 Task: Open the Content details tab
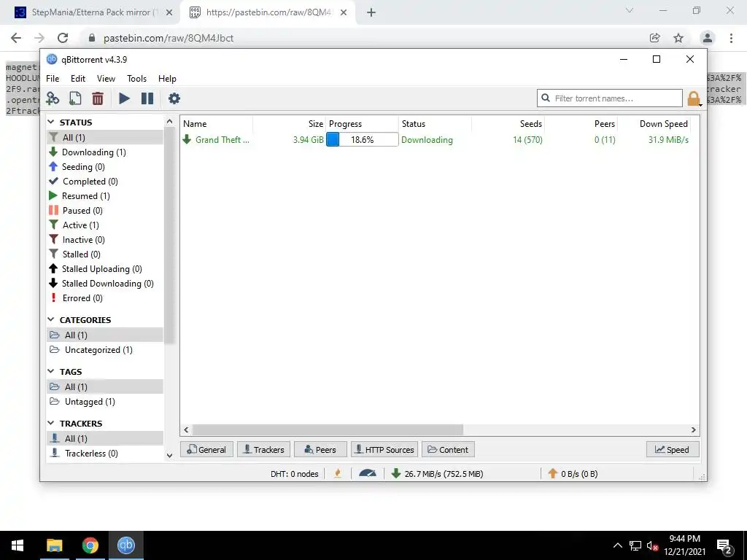click(449, 449)
